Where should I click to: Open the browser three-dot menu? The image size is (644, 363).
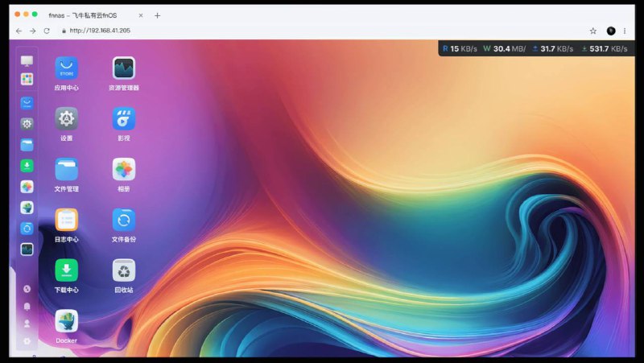[625, 31]
